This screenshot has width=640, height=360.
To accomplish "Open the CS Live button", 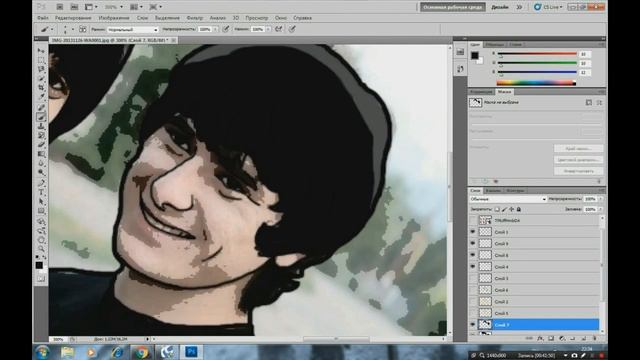I will 548,7.
